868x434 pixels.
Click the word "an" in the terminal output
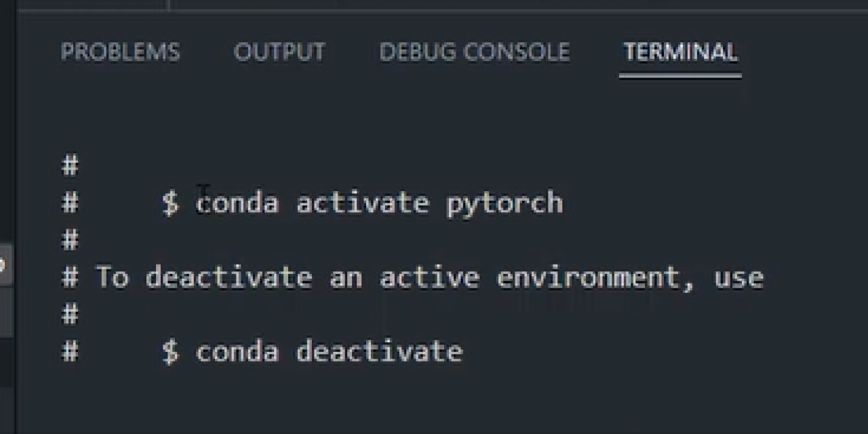click(x=346, y=277)
